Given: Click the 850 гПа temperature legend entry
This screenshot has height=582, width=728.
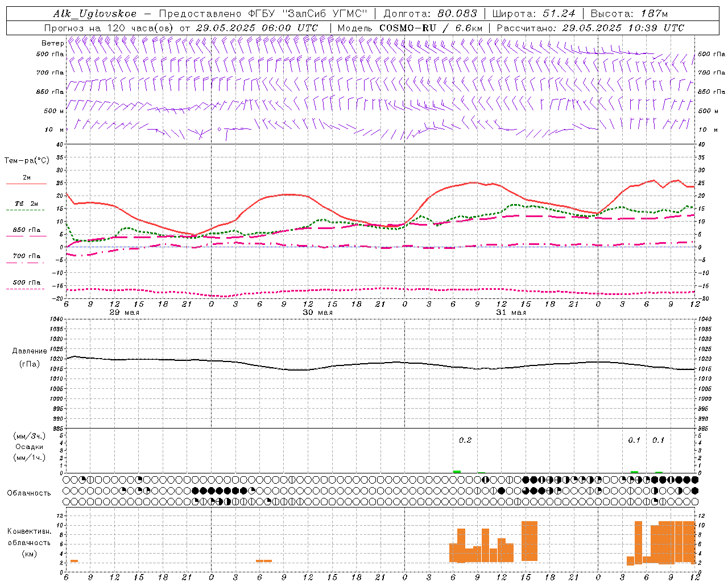Looking at the screenshot, I should (26, 230).
